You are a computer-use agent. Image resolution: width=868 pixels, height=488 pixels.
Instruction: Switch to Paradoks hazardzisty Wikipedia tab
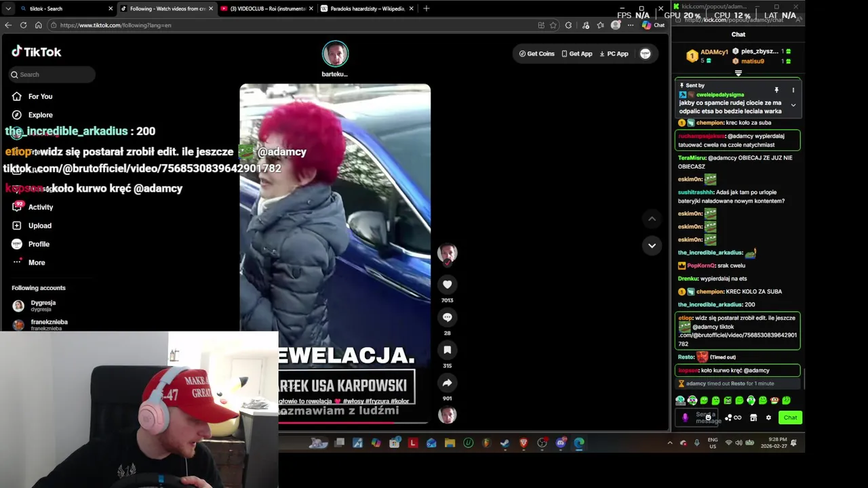pos(366,8)
